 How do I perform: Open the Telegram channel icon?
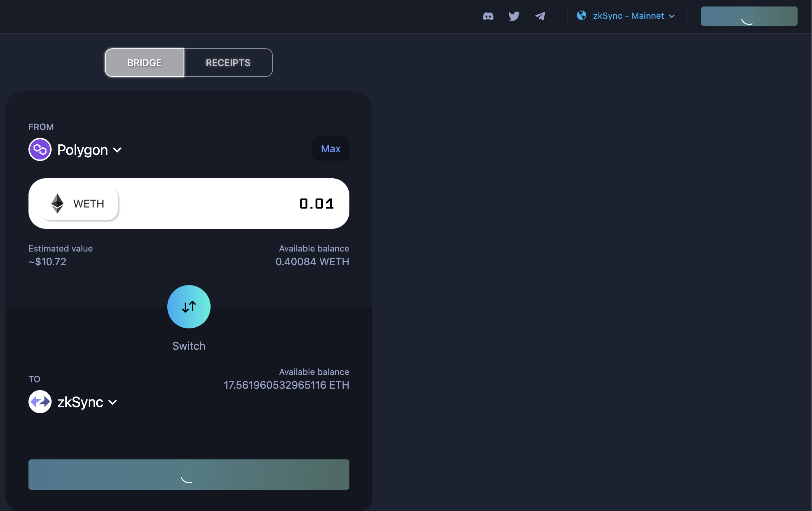click(540, 16)
